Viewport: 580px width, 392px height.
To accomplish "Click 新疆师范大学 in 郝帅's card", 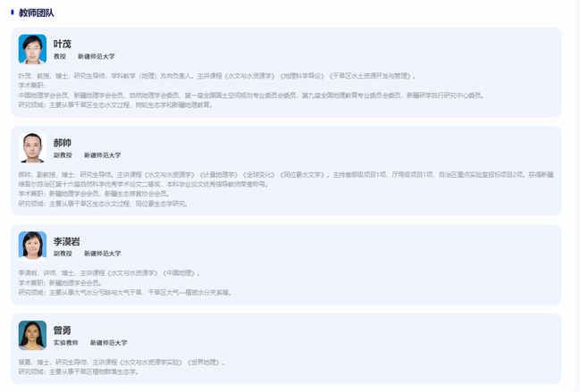I will [103, 154].
